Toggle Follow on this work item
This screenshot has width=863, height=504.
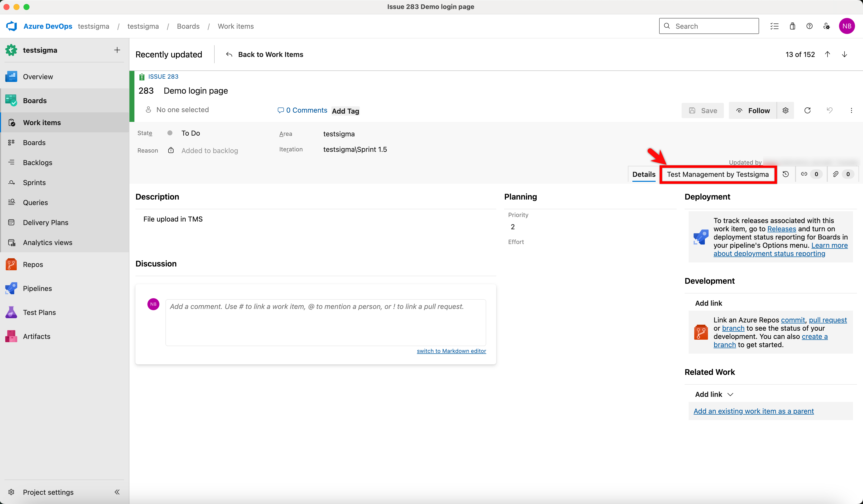tap(753, 110)
